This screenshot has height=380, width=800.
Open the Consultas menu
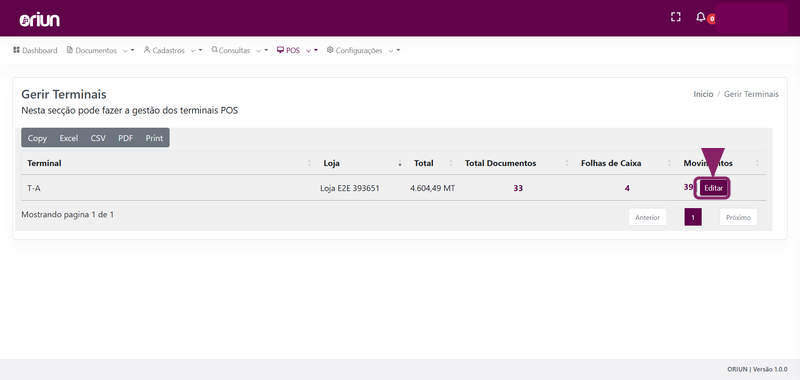pyautogui.click(x=239, y=50)
